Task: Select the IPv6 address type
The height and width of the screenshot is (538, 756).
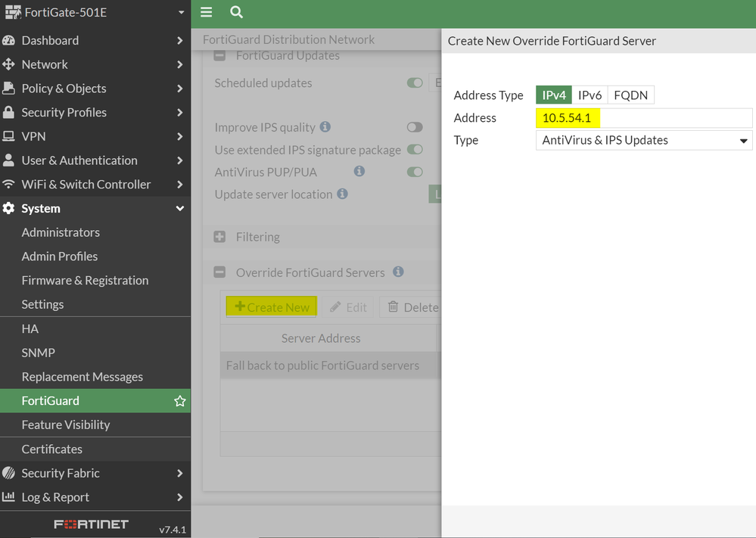Action: pos(590,95)
